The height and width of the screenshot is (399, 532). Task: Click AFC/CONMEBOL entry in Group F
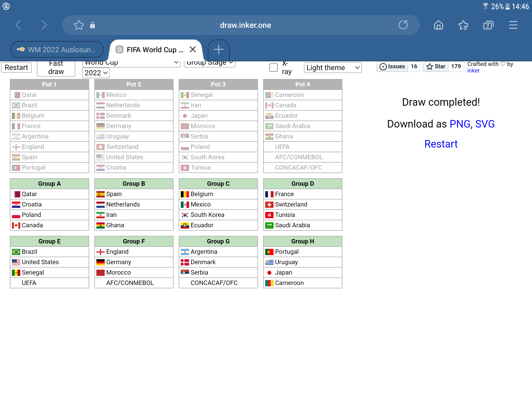click(x=134, y=283)
